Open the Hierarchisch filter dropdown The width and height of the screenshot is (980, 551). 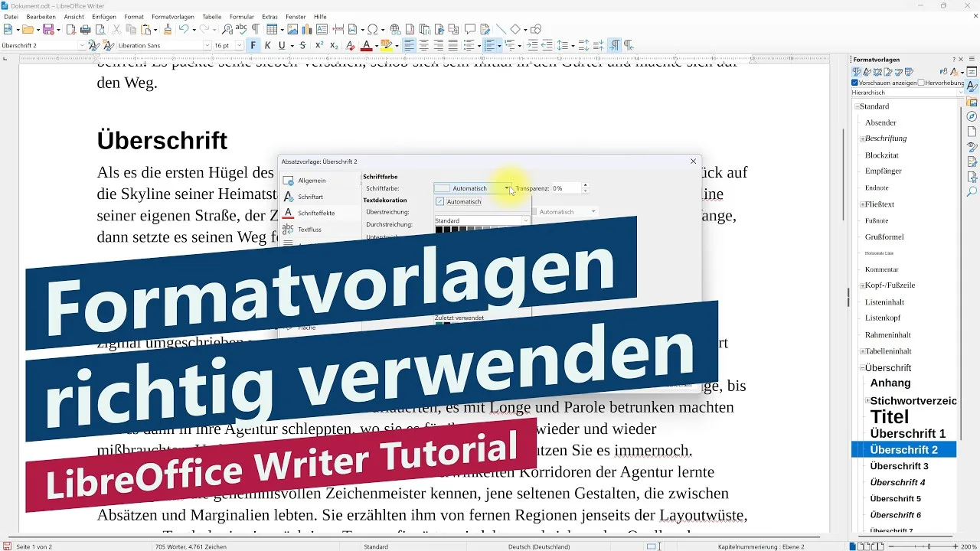(908, 93)
